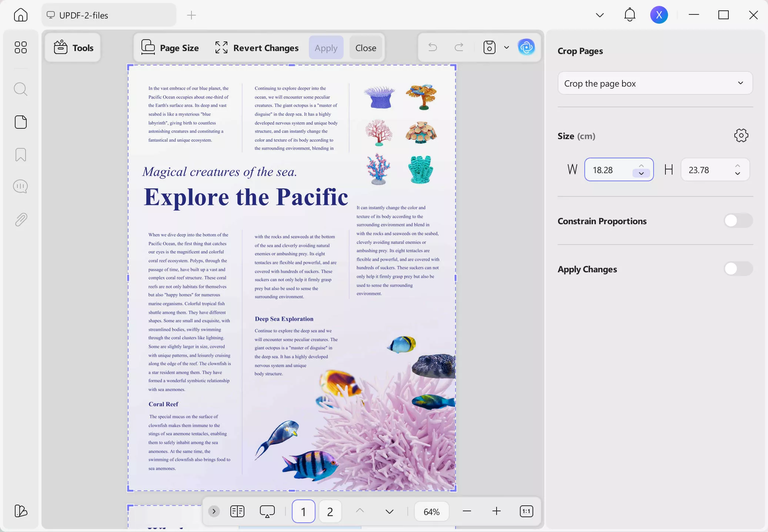Open the UPDF AI assistant
Viewport: 768px width, 532px height.
pyautogui.click(x=526, y=47)
